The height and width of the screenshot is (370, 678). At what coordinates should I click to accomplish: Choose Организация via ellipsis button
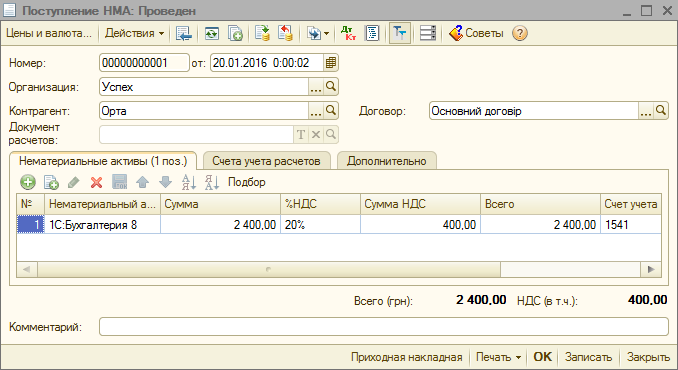click(x=316, y=87)
